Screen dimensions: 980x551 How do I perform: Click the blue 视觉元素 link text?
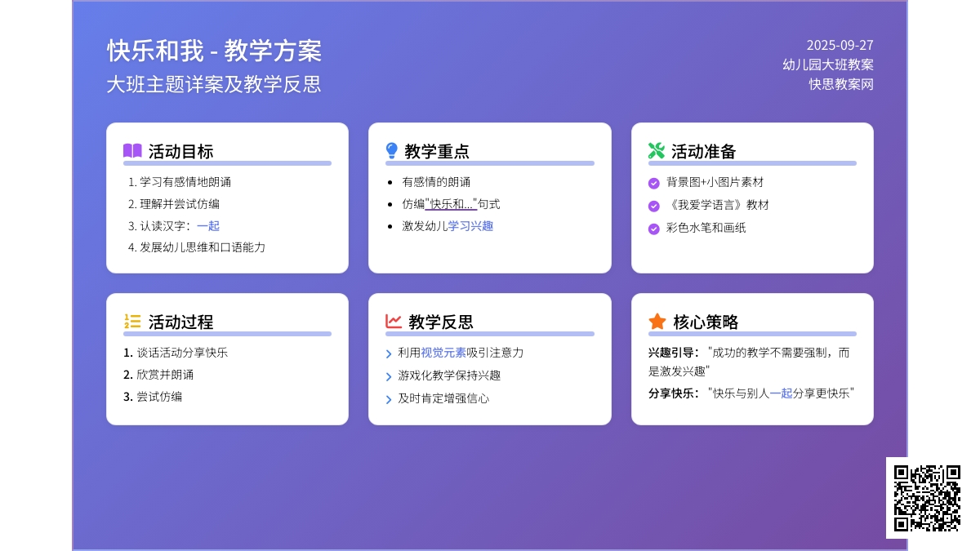pos(443,353)
